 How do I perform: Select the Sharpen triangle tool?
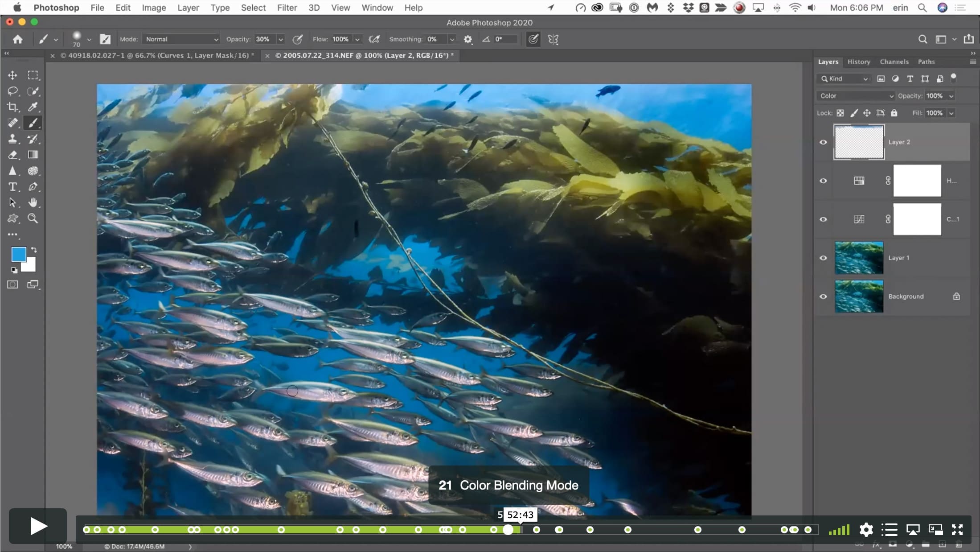point(12,171)
